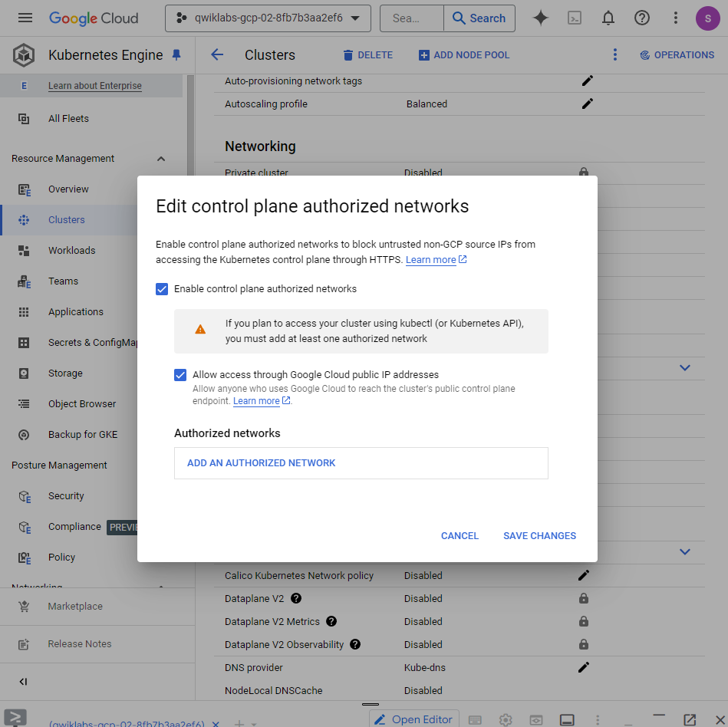This screenshot has height=727, width=728.
Task: Click ADD NODE POOL
Action: coord(464,55)
